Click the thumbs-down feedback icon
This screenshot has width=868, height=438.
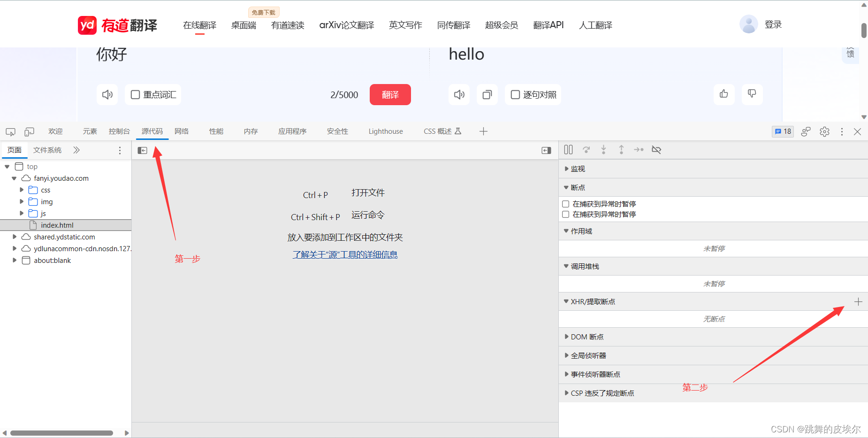point(752,94)
